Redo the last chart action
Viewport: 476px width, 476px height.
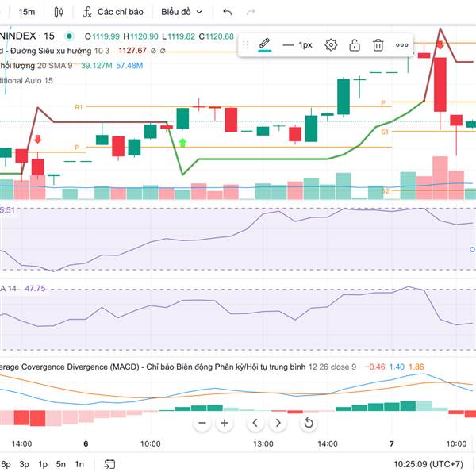pyautogui.click(x=251, y=12)
